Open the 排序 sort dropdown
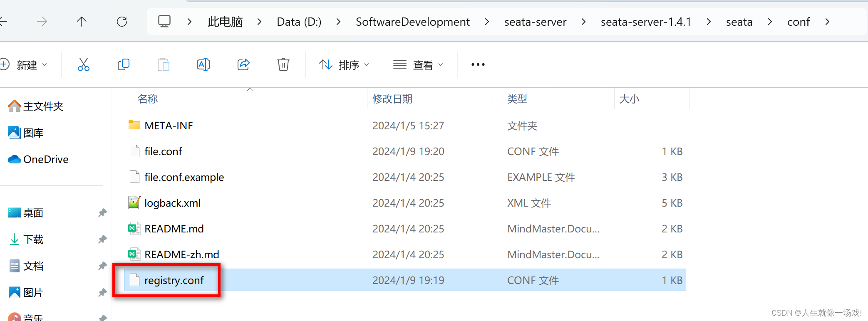The width and height of the screenshot is (868, 321). click(345, 65)
